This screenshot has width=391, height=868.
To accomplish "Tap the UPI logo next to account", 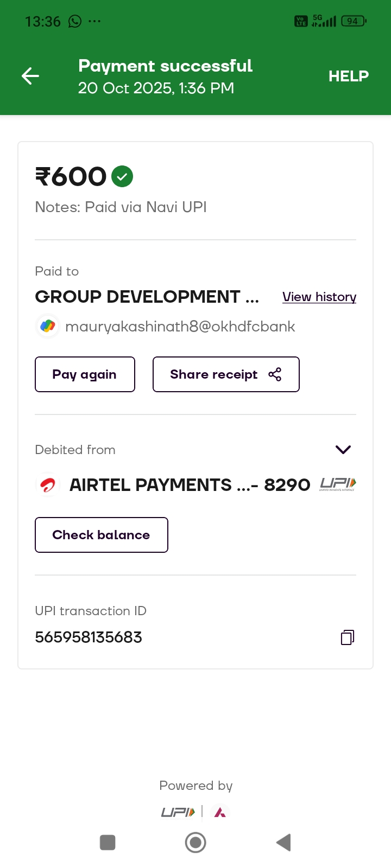I will click(337, 484).
